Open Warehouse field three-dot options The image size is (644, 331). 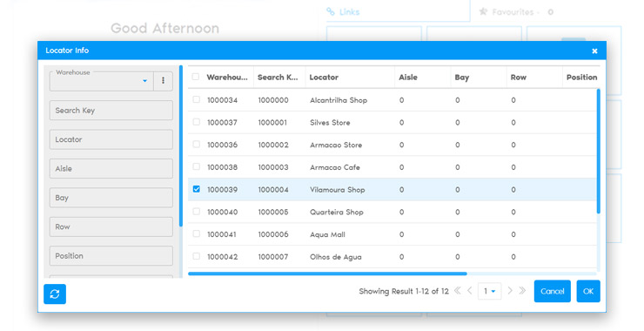click(163, 81)
